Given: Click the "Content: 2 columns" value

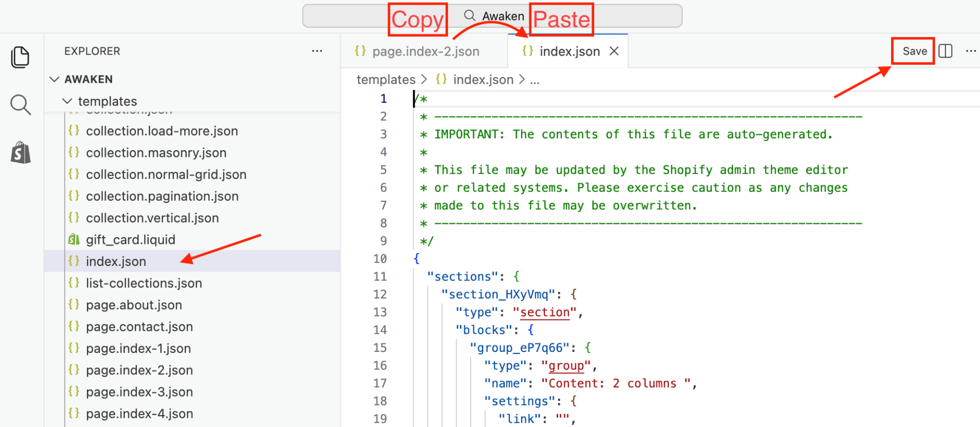Looking at the screenshot, I should (616, 383).
